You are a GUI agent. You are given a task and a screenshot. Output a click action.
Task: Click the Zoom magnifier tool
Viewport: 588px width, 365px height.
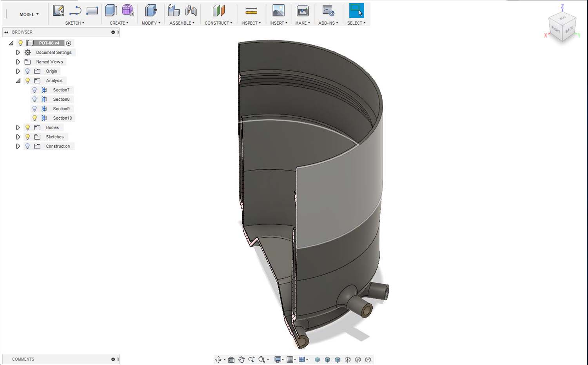[251, 360]
